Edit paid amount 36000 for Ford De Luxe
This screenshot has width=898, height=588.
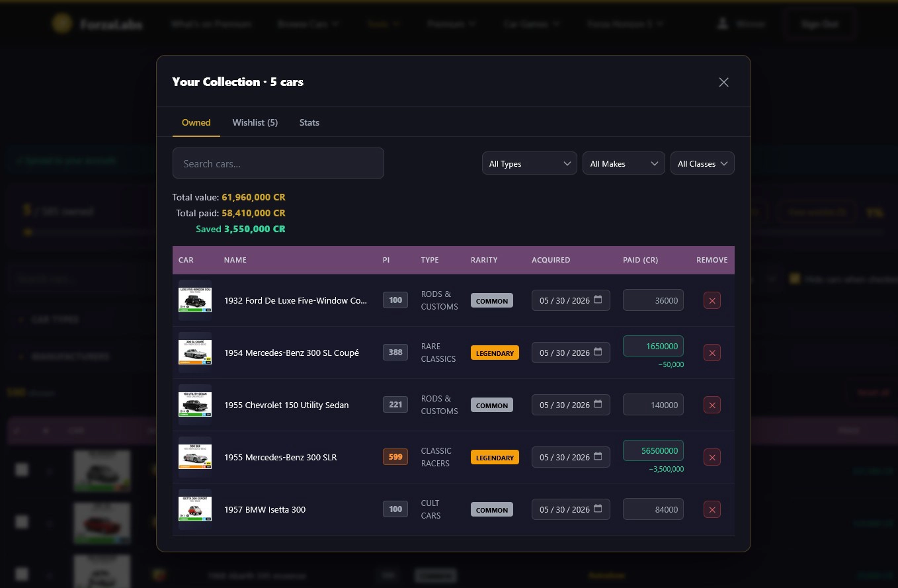coord(653,300)
